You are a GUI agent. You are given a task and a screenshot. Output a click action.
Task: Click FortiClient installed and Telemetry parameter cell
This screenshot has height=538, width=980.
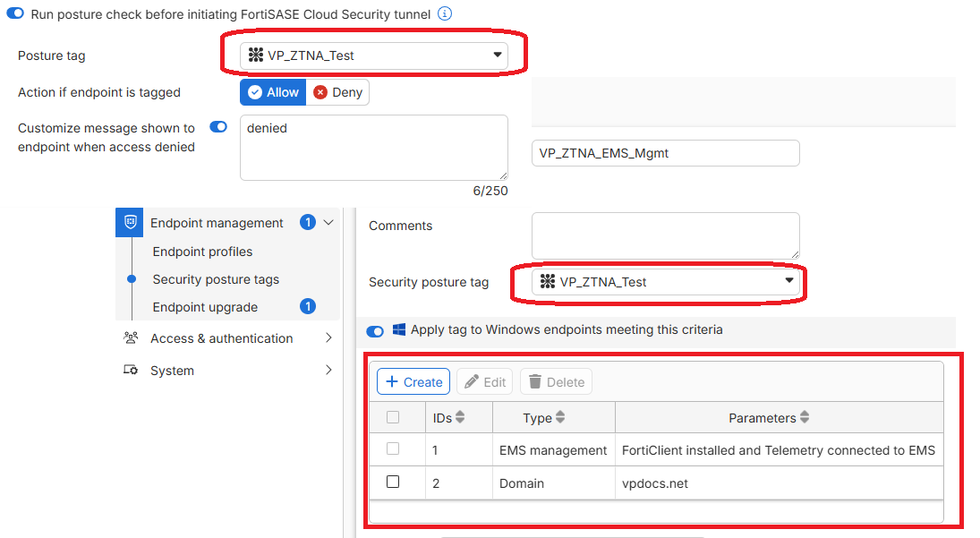click(779, 450)
